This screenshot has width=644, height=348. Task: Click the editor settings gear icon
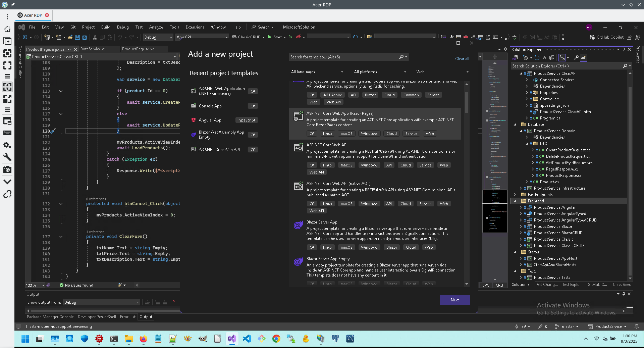point(505,49)
